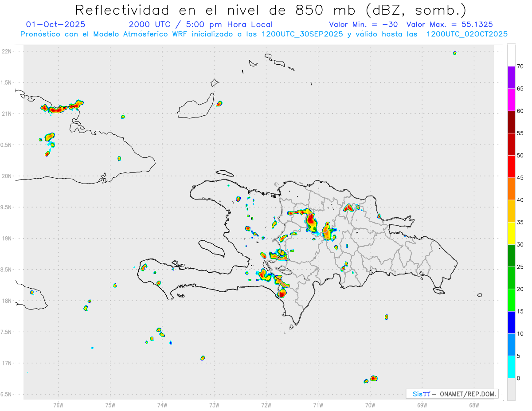Click the dark green 25-30 dBZ colorbar segment
Viewport: 532px width, 411px height.
coord(511,256)
